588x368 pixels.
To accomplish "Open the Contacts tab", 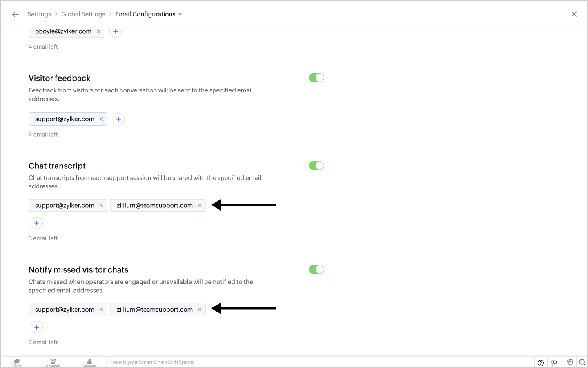I will 89,363.
